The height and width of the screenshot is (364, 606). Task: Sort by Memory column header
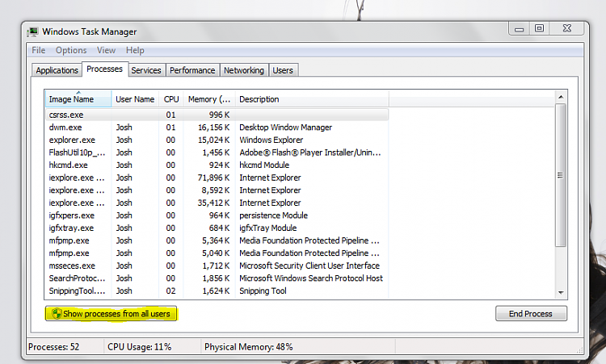tap(209, 99)
